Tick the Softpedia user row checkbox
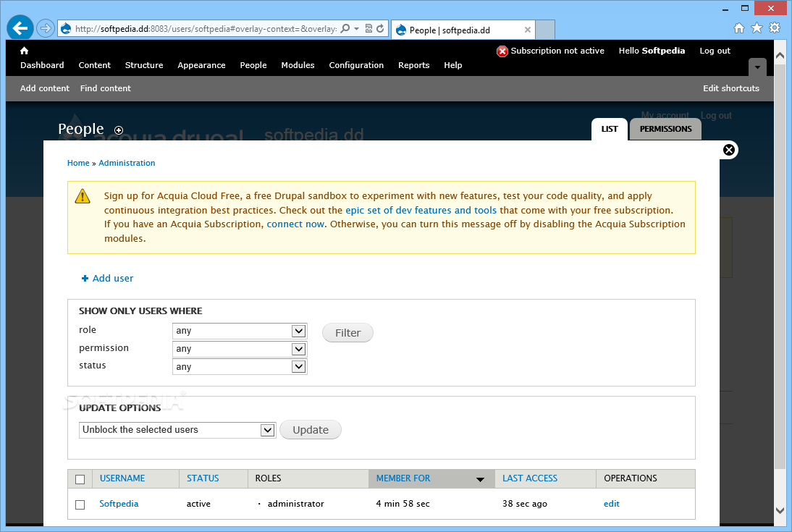 80,504
